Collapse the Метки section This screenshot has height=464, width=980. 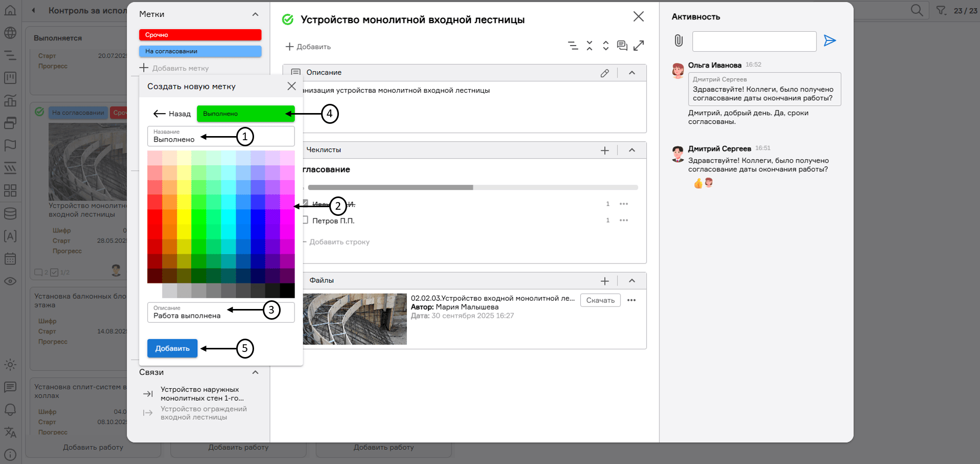(255, 14)
